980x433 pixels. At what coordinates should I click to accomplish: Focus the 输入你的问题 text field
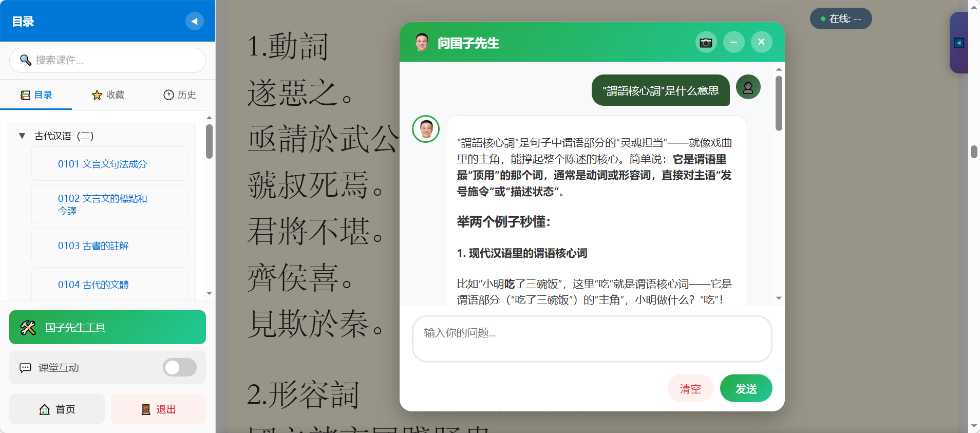pyautogui.click(x=592, y=338)
